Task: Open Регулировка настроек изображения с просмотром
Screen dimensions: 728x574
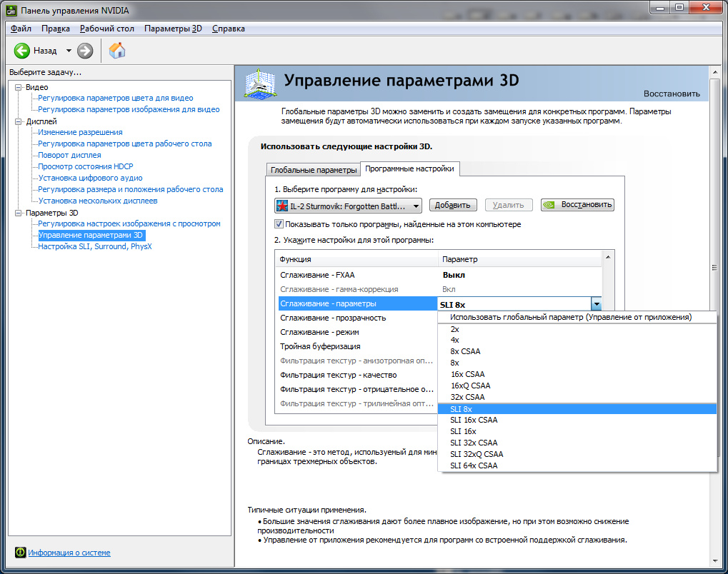Action: [129, 223]
